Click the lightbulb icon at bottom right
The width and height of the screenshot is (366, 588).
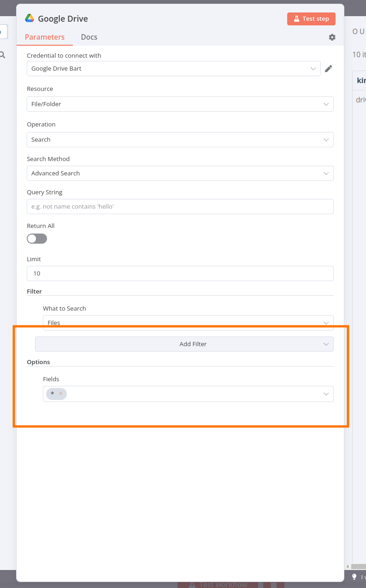(x=354, y=577)
